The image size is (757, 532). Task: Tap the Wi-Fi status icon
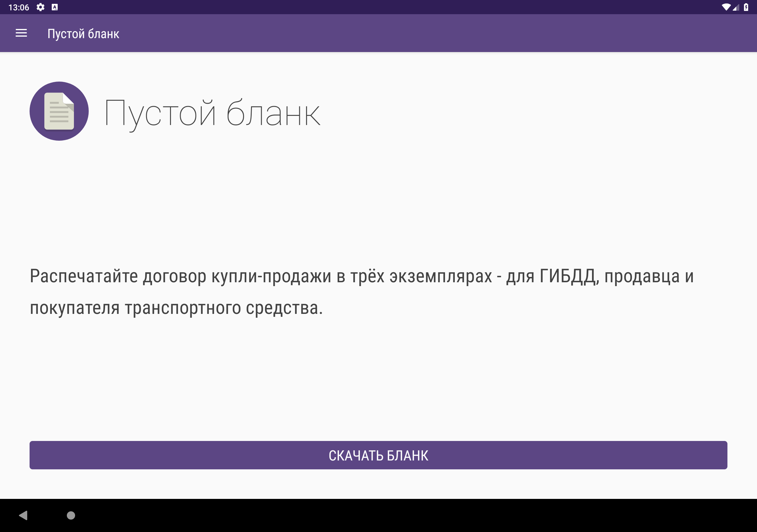(726, 7)
